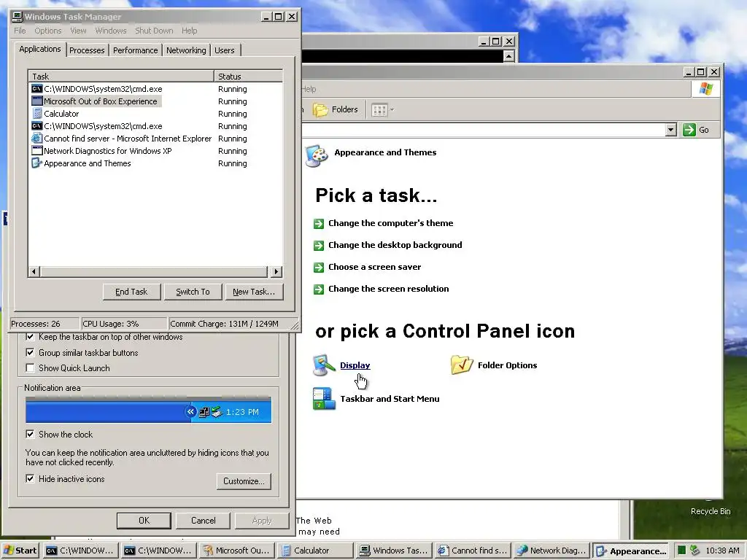
Task: Click Cancel in the Taskbar properties dialog
Action: [x=204, y=521]
